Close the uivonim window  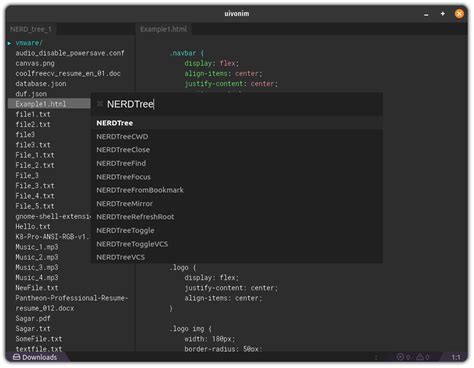(x=459, y=14)
